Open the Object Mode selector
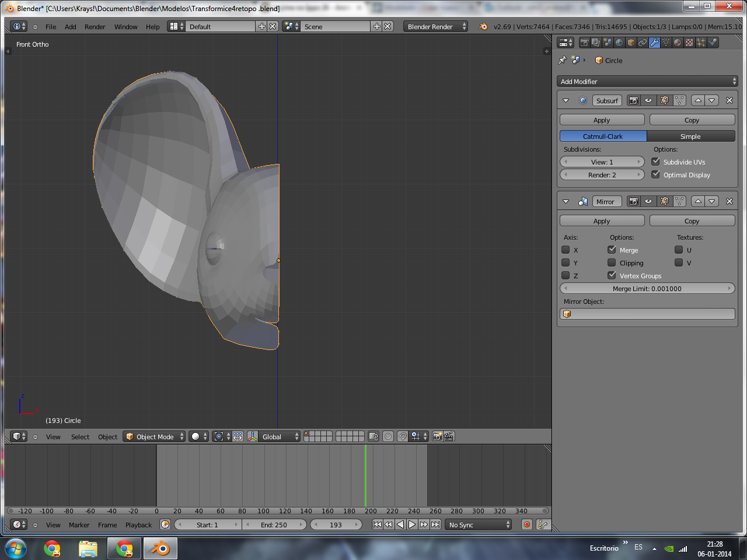 (x=154, y=436)
